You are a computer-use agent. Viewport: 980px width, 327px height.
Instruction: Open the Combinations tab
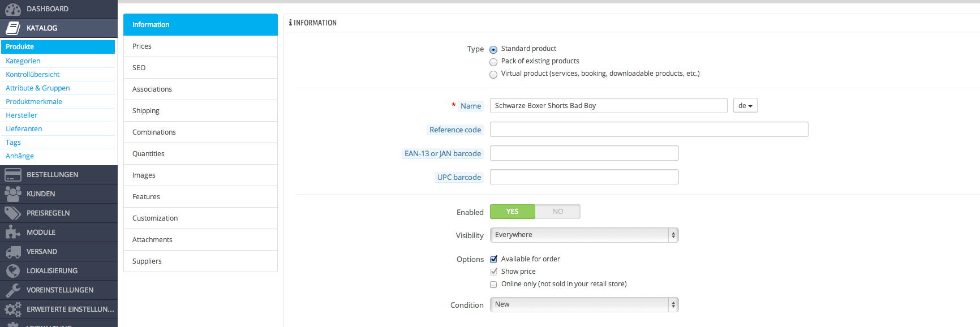coord(200,132)
